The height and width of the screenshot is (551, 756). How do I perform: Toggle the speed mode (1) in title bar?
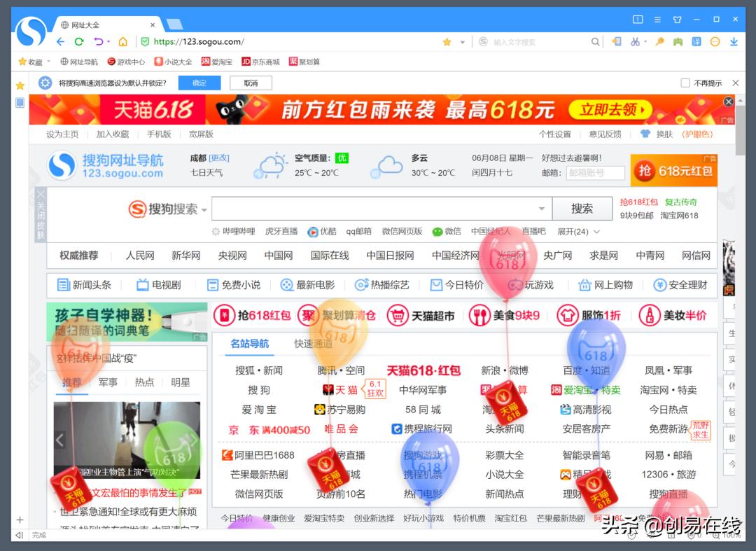(638, 19)
